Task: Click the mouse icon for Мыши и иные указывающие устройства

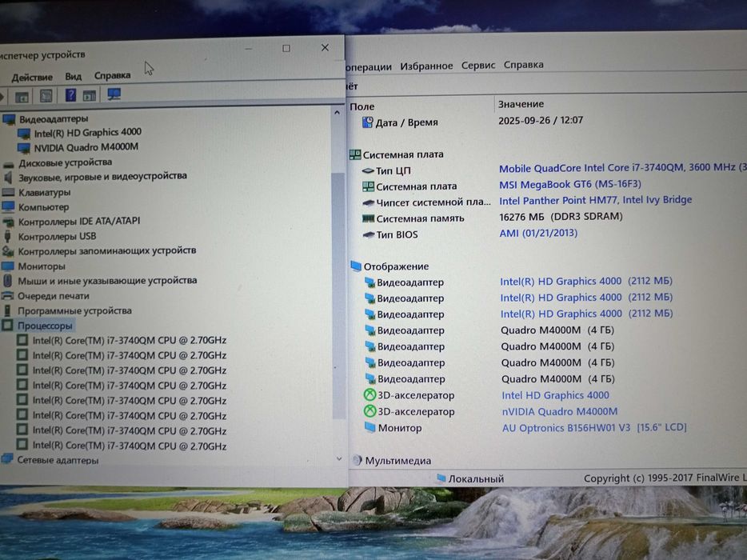Action: click(8, 281)
